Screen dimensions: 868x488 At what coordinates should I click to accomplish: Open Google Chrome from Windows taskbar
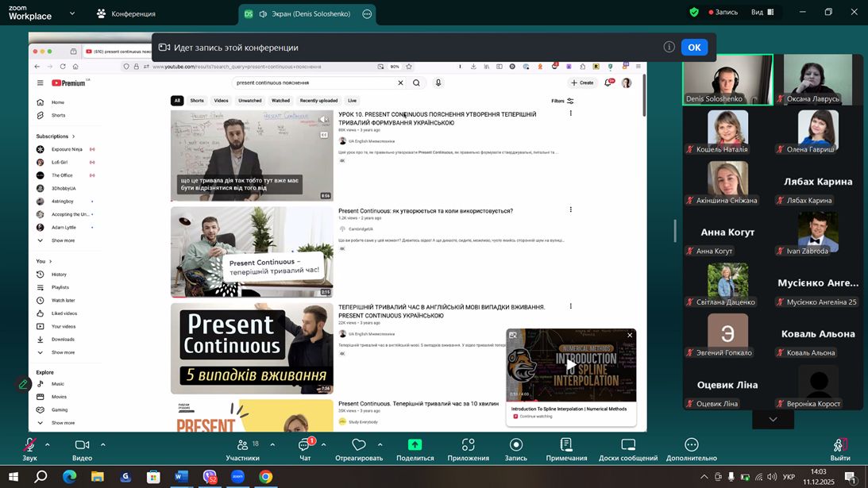[x=265, y=477]
